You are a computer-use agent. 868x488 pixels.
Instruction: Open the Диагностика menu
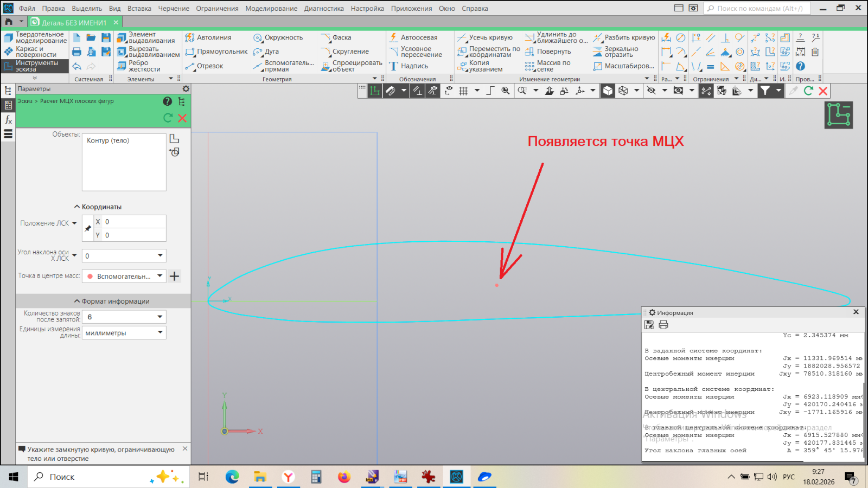coord(324,8)
